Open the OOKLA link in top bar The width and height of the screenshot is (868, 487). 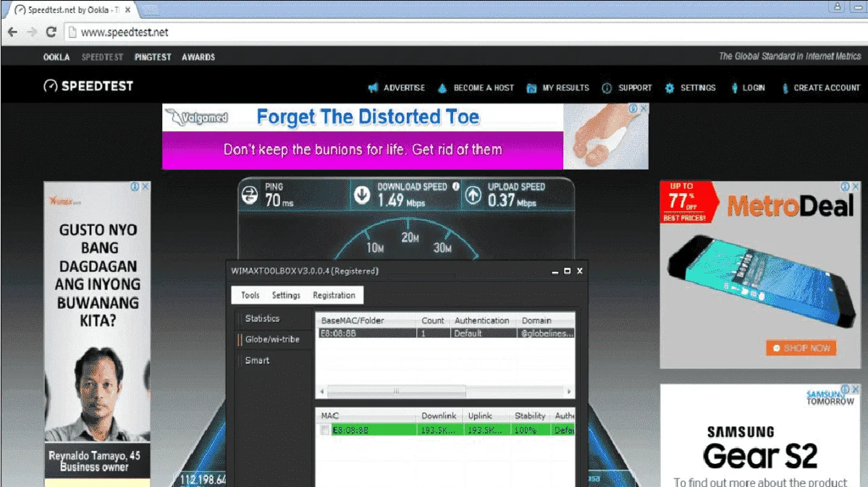coord(56,57)
